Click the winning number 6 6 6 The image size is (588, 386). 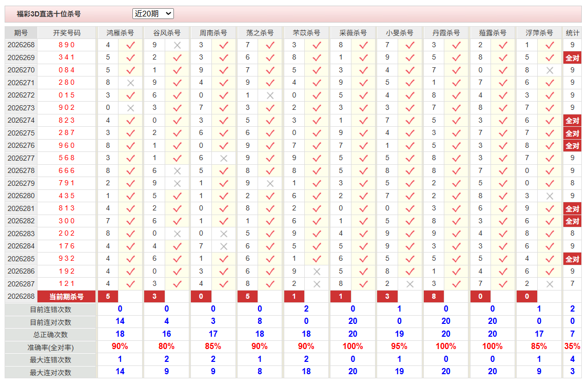[67, 171]
